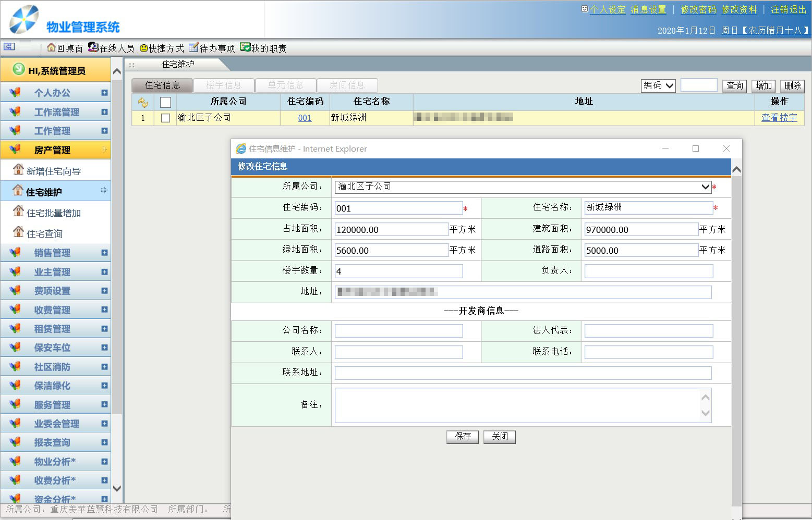This screenshot has width=812, height=520.
Task: Click the 住宅查询 house icon
Action: pos(18,232)
